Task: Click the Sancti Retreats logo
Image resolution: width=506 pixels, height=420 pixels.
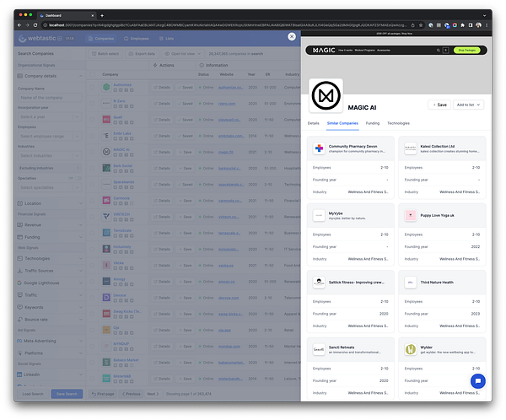Action: pyautogui.click(x=319, y=349)
